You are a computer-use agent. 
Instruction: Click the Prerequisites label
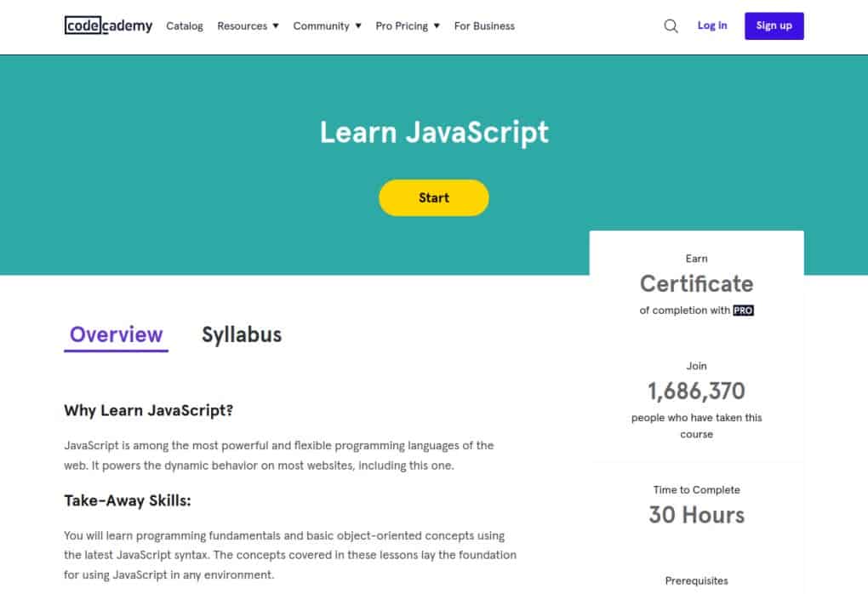tap(696, 580)
